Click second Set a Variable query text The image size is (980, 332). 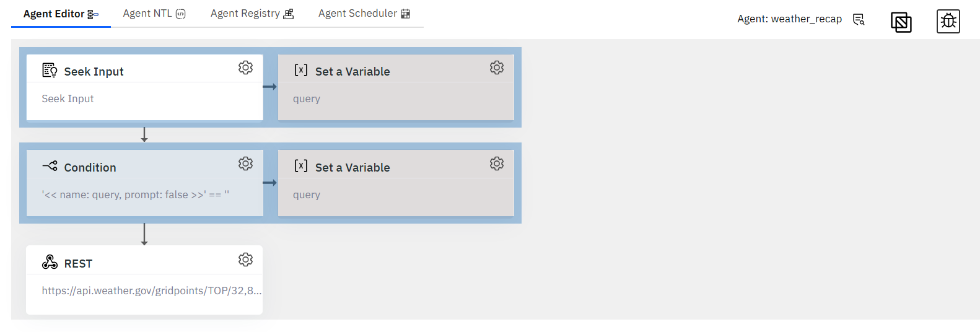[x=307, y=195]
